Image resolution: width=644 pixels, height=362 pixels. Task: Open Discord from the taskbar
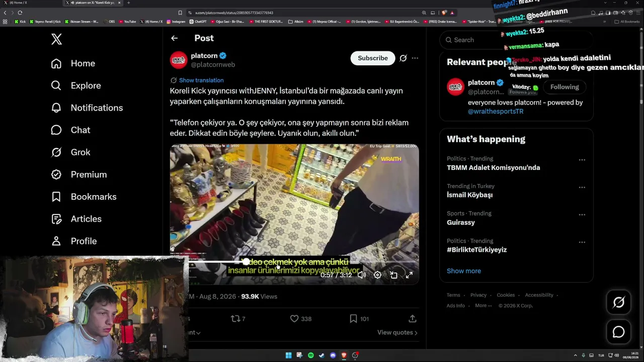click(333, 355)
